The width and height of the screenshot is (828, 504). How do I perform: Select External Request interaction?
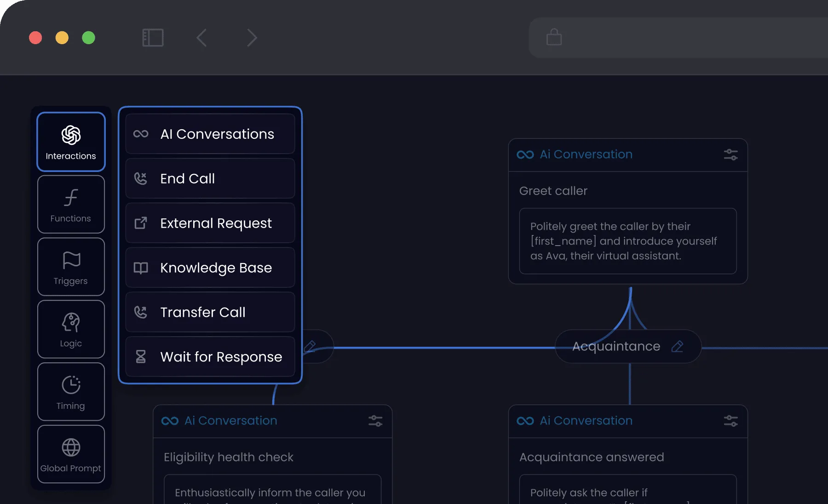point(210,223)
